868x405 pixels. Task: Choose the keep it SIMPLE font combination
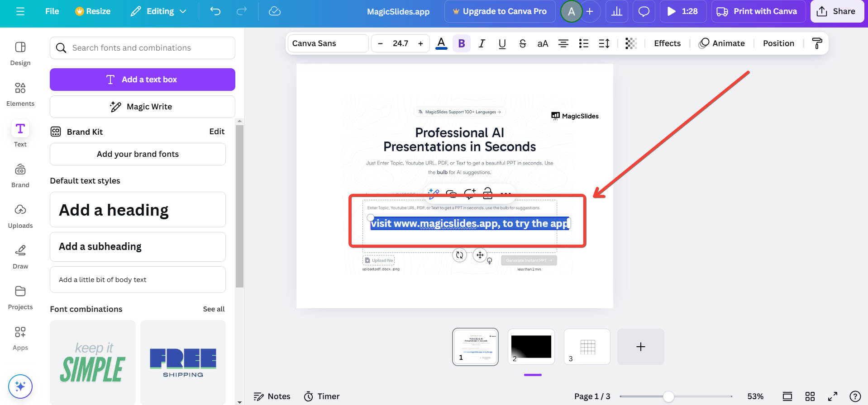[x=93, y=363]
